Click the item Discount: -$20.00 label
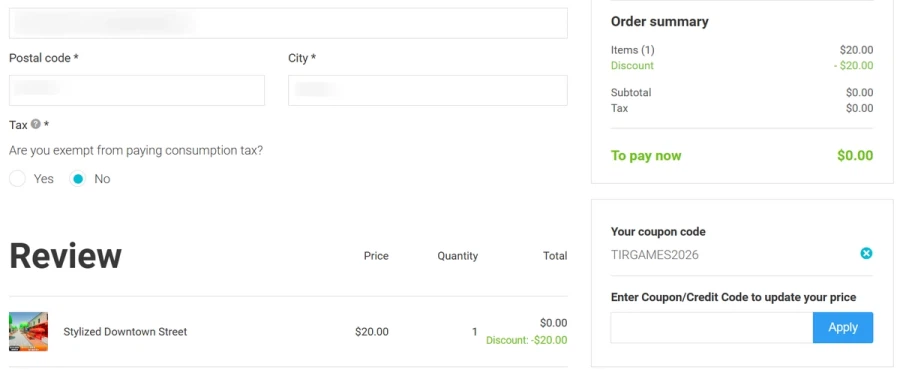Image resolution: width=900 pixels, height=373 pixels. [x=526, y=340]
